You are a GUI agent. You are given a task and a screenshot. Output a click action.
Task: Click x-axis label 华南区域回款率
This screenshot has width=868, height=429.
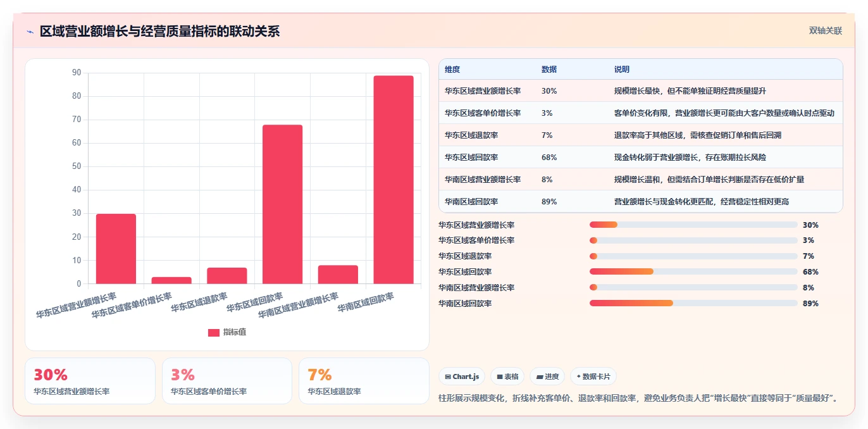366,302
